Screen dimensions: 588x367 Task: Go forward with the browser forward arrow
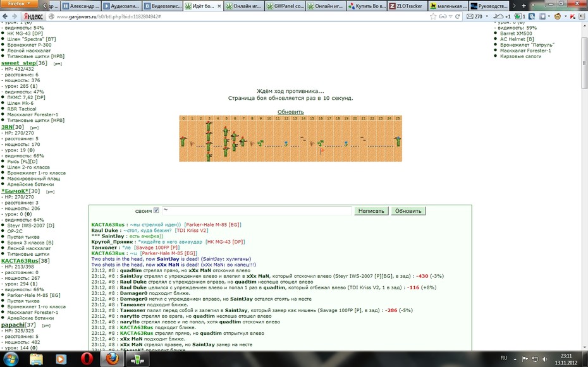click(x=15, y=16)
